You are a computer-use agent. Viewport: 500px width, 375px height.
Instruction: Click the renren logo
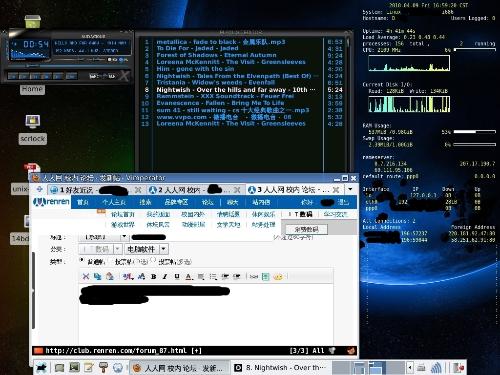(x=51, y=202)
